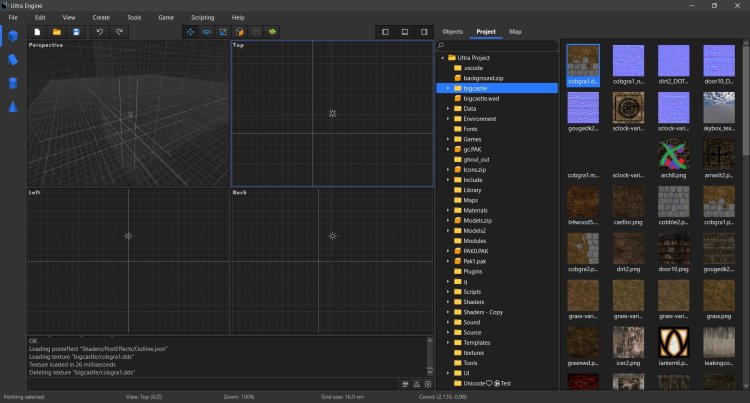Expand the Shaders folder node
The height and width of the screenshot is (403, 750).
point(448,301)
